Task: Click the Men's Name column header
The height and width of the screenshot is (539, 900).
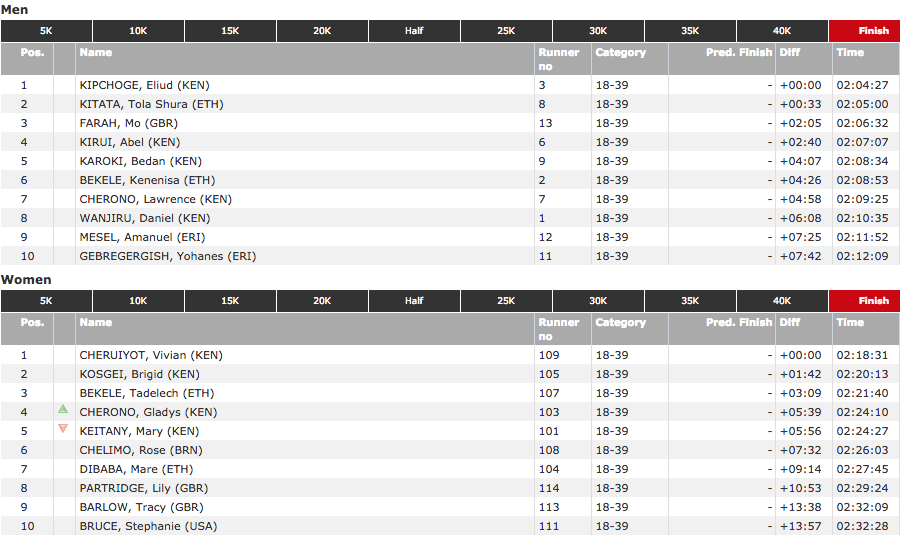Action: pos(96,53)
